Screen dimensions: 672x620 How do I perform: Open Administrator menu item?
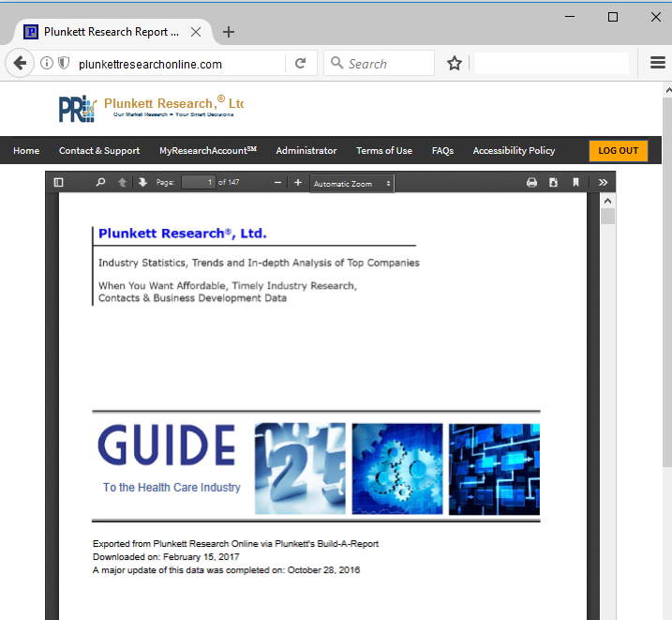[x=306, y=150]
